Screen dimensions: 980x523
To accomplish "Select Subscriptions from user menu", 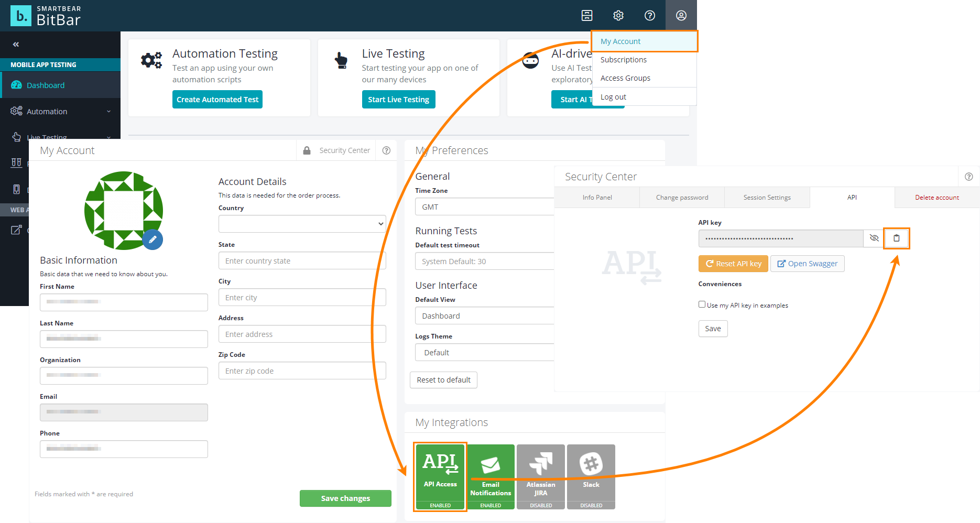I will tap(645, 60).
